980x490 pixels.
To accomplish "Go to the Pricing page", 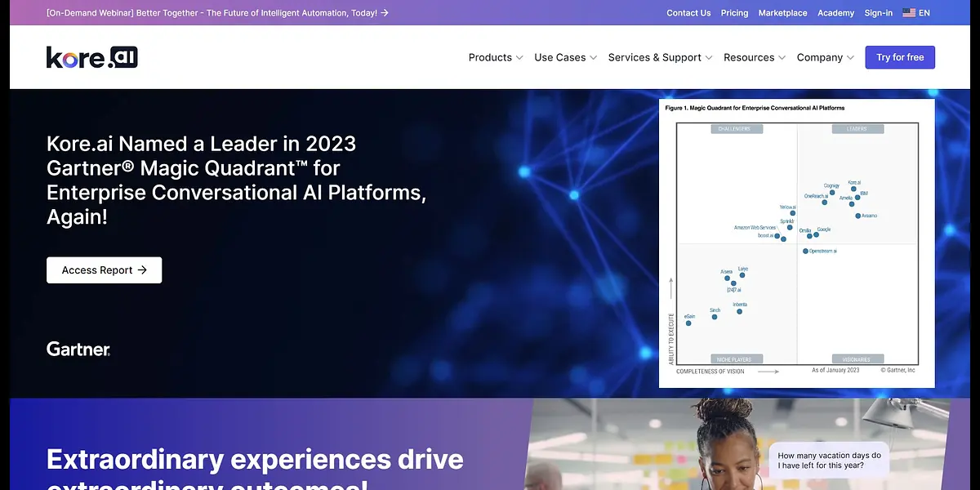I will click(x=734, y=13).
